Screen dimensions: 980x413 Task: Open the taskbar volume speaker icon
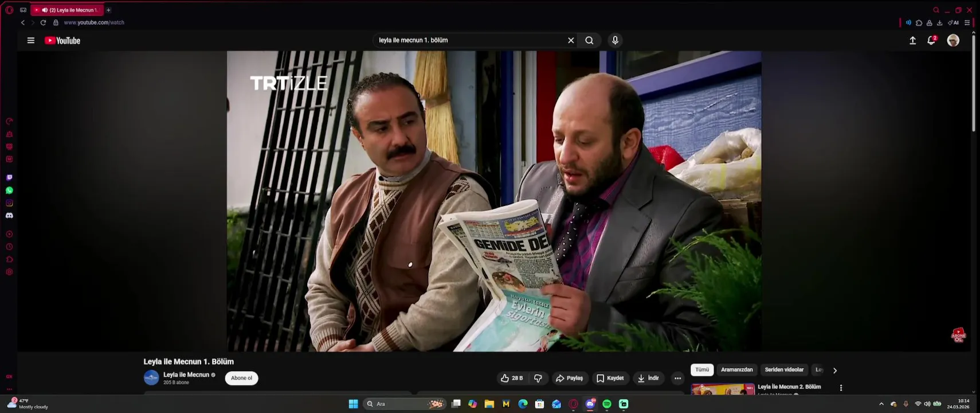pos(927,404)
